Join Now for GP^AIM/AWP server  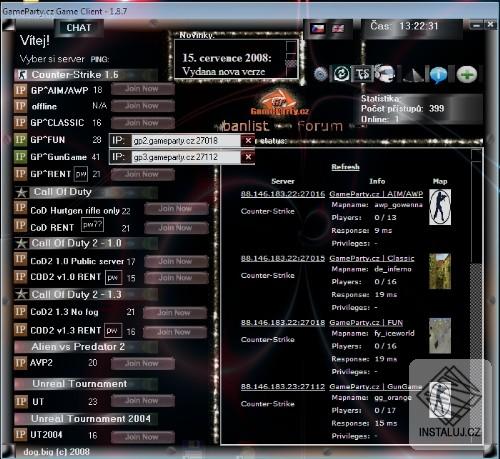pos(142,89)
